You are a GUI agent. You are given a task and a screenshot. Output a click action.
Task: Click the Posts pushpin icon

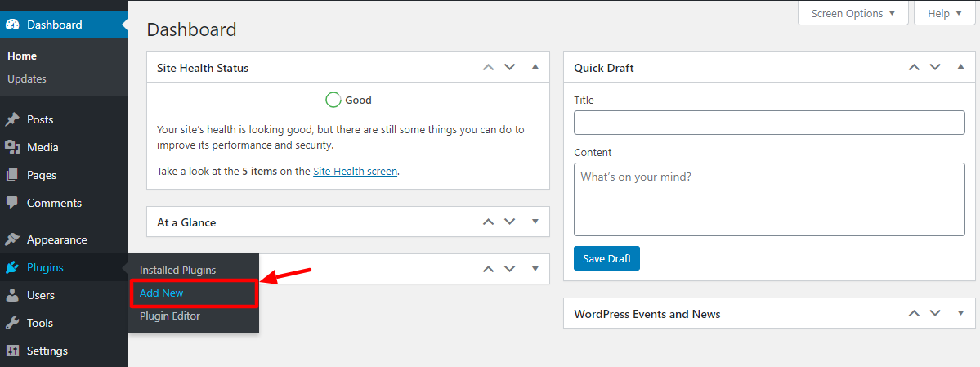click(12, 119)
